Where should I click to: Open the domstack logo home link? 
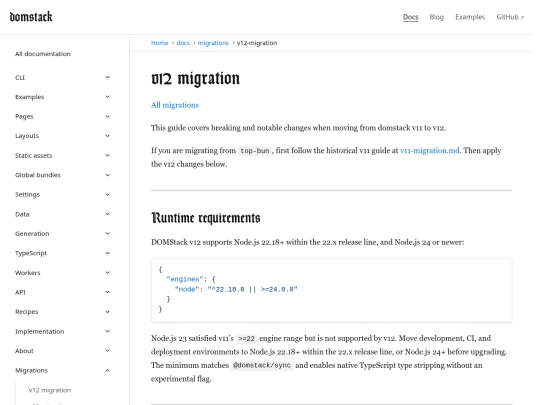click(31, 17)
